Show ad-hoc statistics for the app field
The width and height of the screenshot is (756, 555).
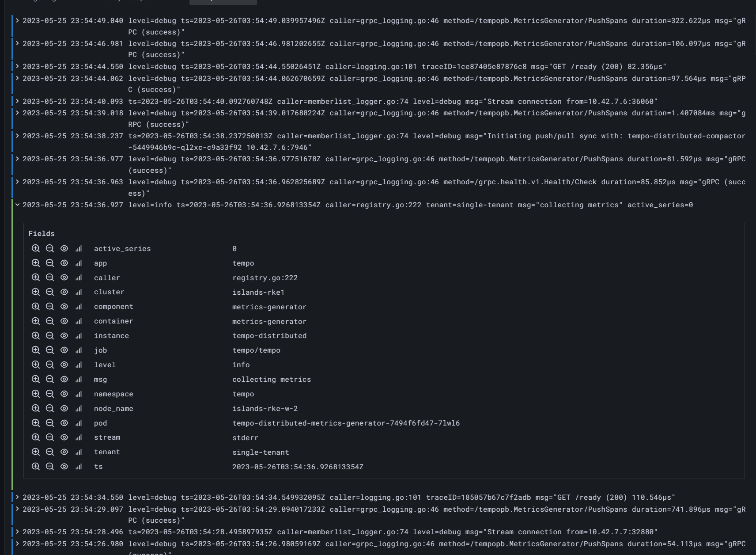click(x=78, y=263)
